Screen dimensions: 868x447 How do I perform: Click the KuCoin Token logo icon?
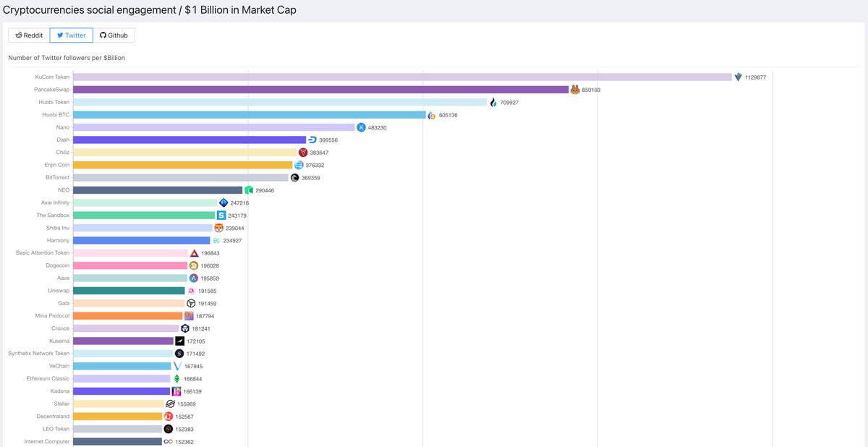click(x=738, y=77)
